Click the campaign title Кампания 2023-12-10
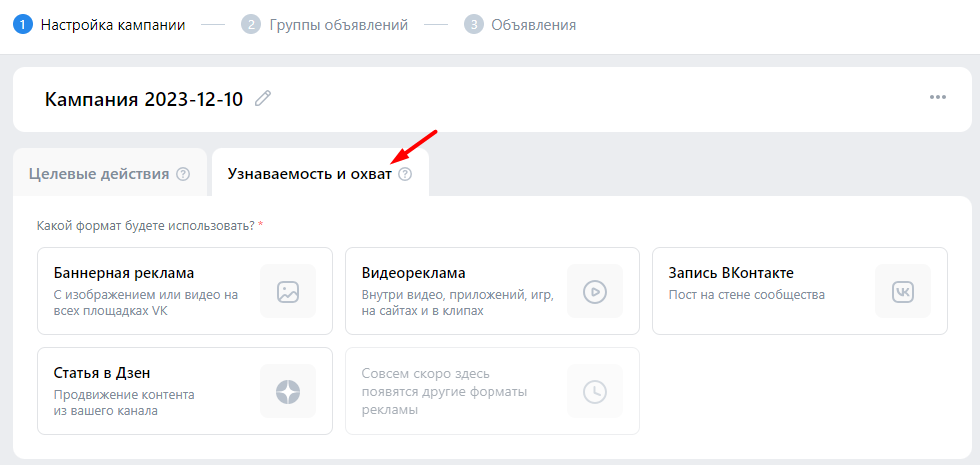Screen dimensions: 980x465 [x=144, y=99]
